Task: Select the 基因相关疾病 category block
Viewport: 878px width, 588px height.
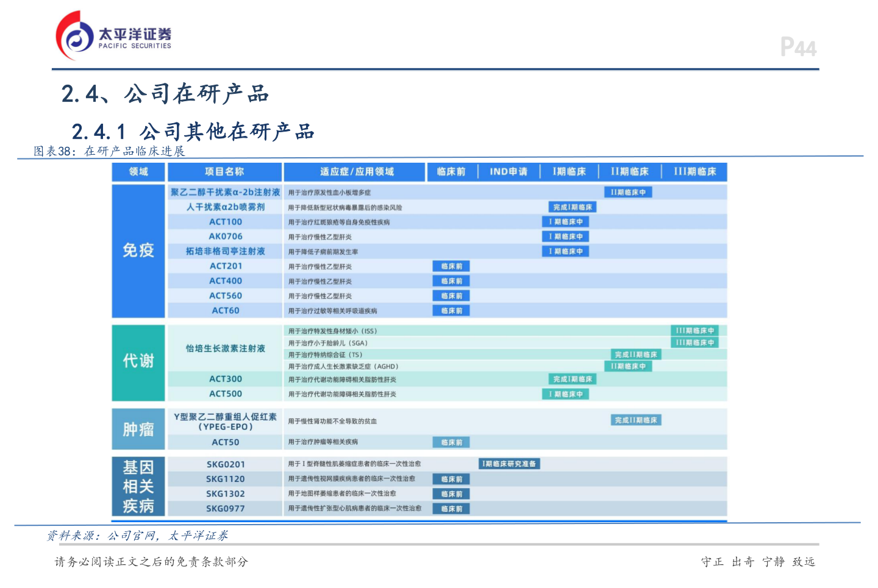Action: click(x=137, y=486)
